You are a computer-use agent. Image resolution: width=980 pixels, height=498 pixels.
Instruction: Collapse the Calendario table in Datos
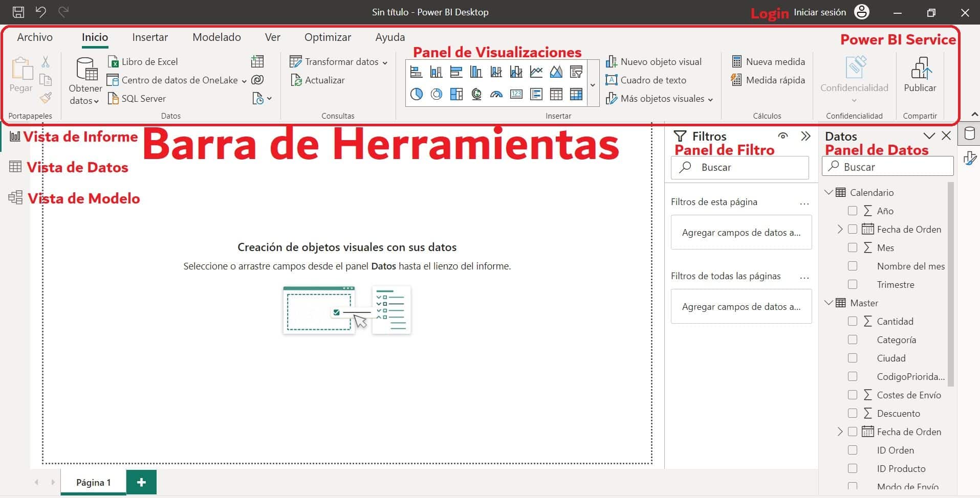tap(829, 192)
